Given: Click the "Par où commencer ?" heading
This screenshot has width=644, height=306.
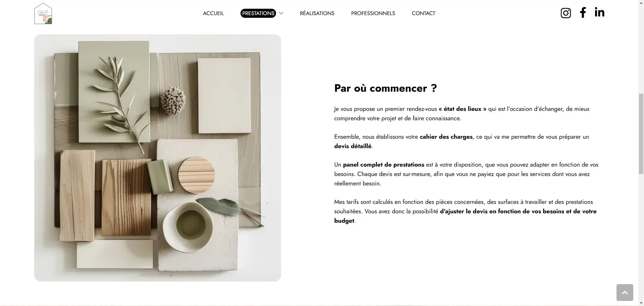Looking at the screenshot, I should coord(385,88).
